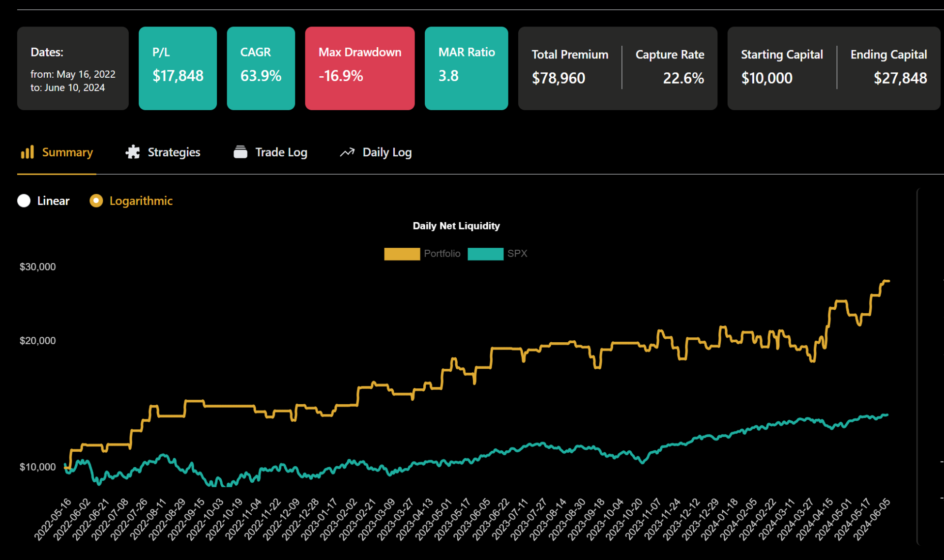Switch to the Strategies tab

[x=174, y=152]
